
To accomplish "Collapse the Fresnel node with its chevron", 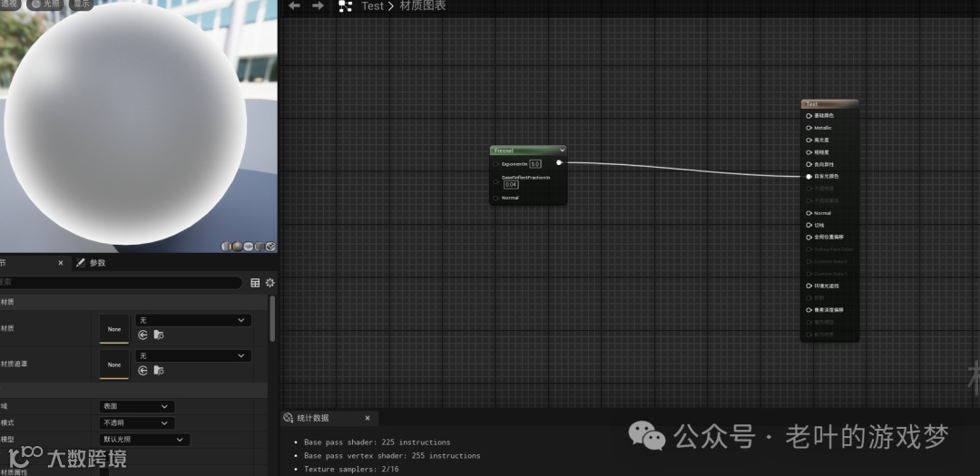I will 562,150.
